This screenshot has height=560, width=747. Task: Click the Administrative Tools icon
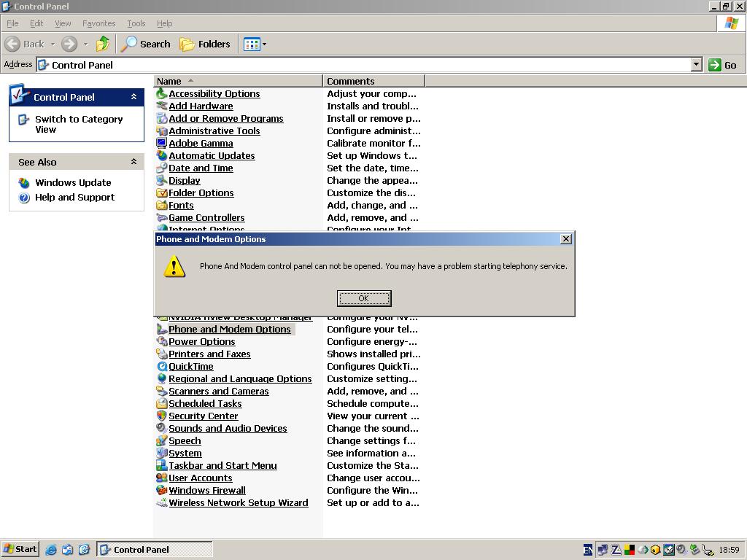(162, 131)
